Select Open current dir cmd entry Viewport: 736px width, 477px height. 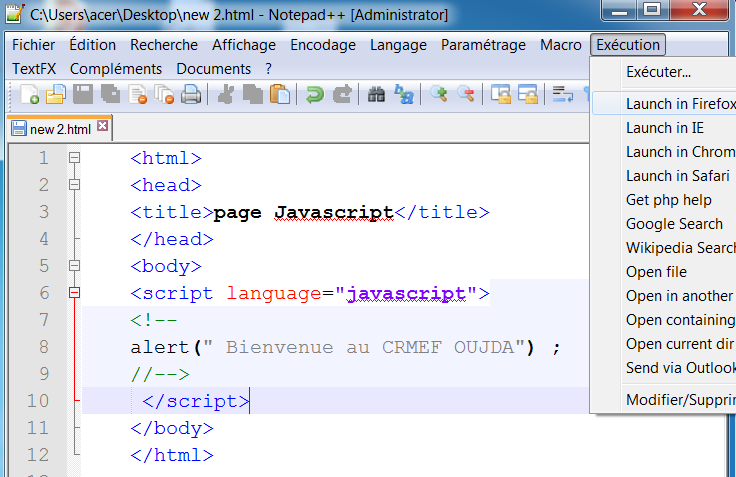663,343
